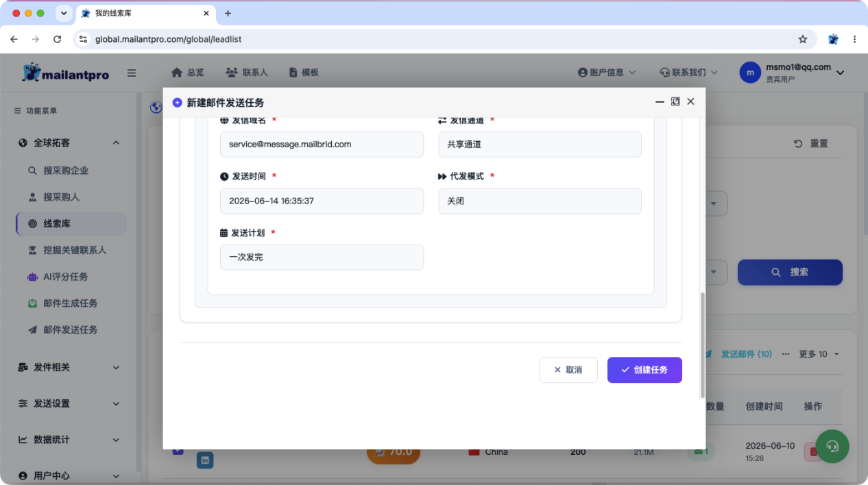The width and height of the screenshot is (868, 485).
Task: Click the 邮件发送任务 paper plane icon
Action: click(x=32, y=329)
